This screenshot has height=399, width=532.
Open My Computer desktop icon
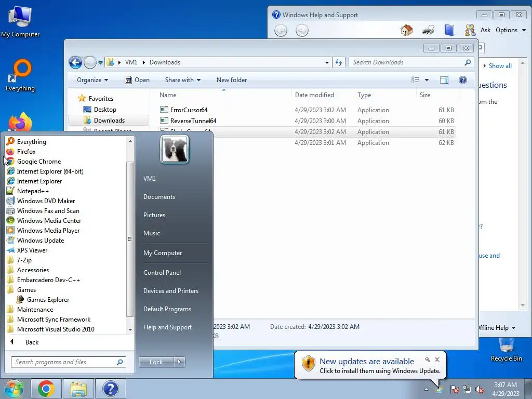click(20, 21)
